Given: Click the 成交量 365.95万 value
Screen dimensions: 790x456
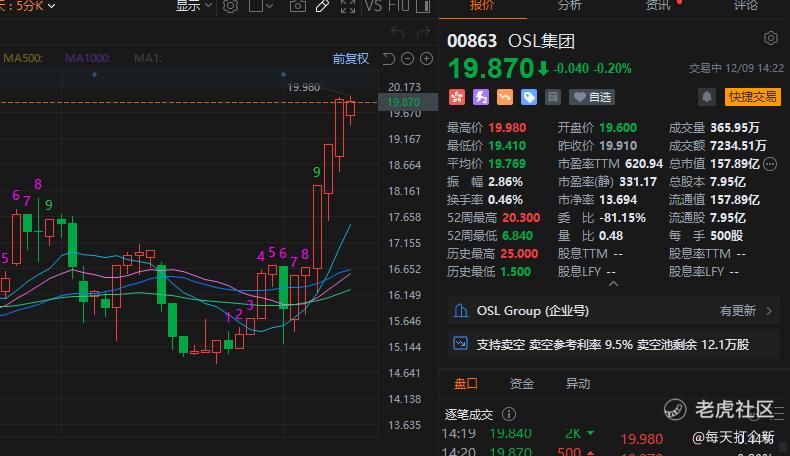Looking at the screenshot, I should [x=735, y=127].
